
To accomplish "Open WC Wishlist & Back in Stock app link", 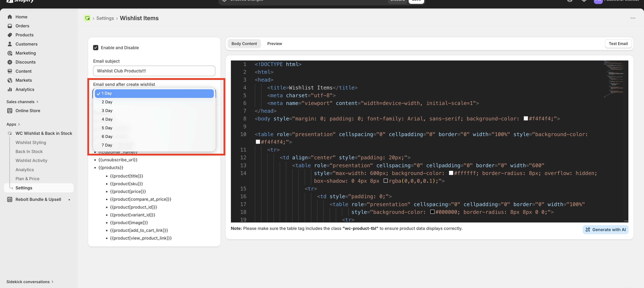I will coord(44,133).
